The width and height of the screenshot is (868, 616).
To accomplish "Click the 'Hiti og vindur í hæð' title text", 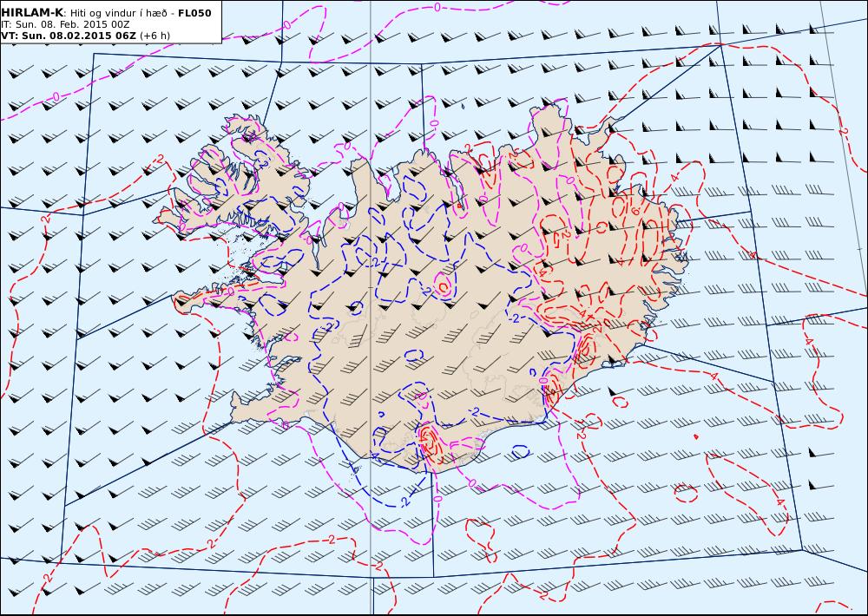I will pyautogui.click(x=118, y=13).
